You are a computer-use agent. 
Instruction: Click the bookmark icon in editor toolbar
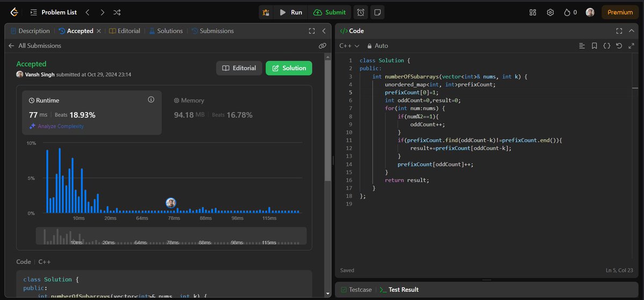pyautogui.click(x=594, y=46)
